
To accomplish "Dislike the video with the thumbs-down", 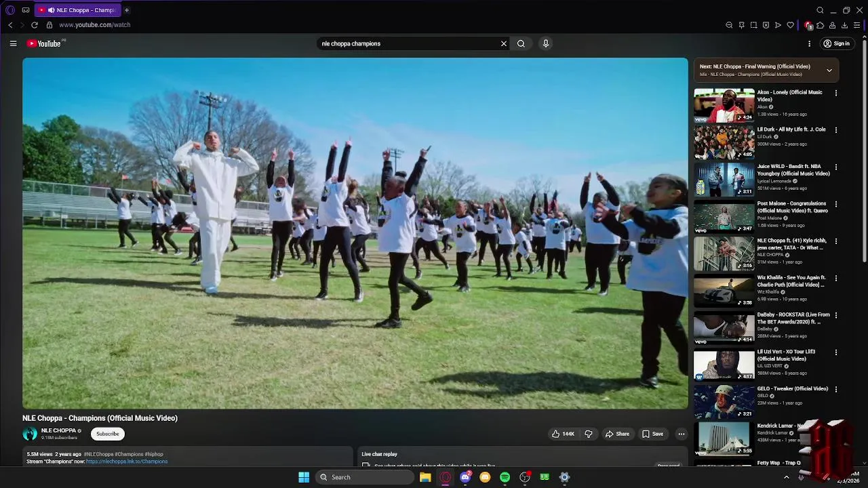I will 589,434.
